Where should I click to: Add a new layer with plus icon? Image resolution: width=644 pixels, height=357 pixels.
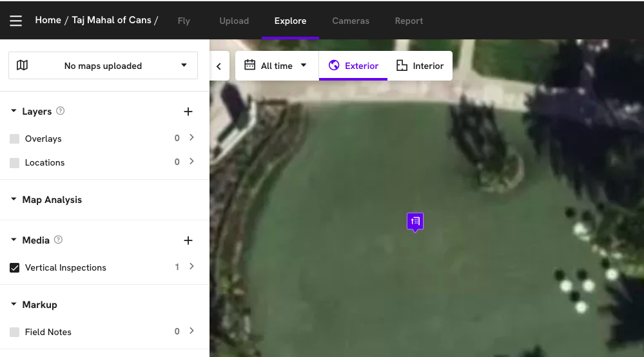188,111
